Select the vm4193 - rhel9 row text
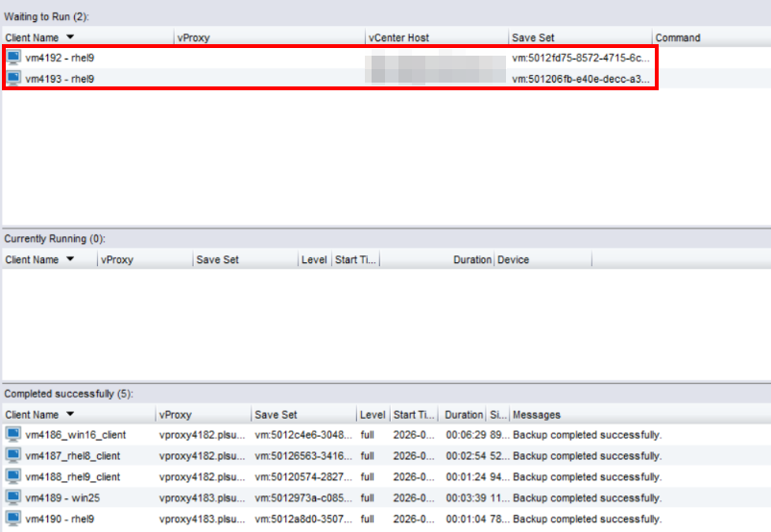This screenshot has width=771, height=532. point(60,79)
